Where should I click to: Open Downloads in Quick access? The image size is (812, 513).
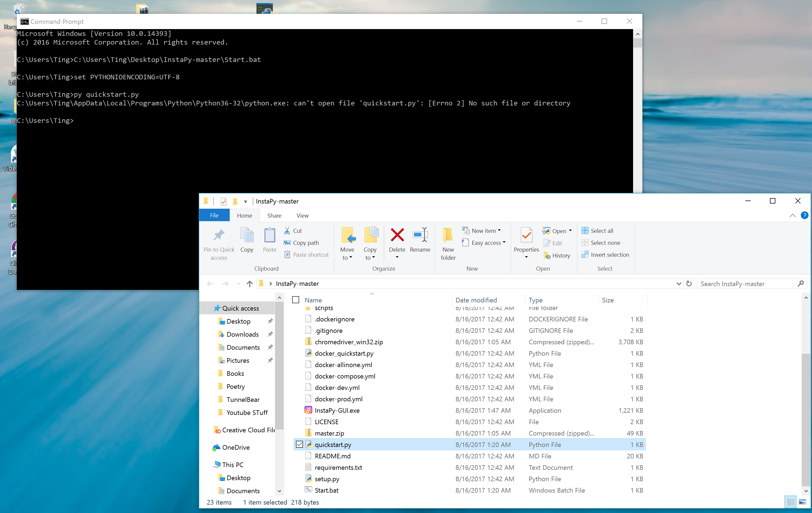click(242, 334)
